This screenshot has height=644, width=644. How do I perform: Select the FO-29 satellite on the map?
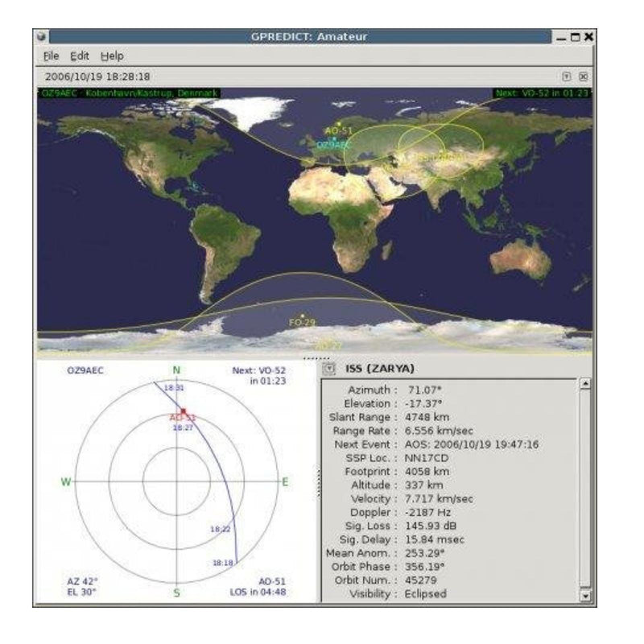coord(303,316)
